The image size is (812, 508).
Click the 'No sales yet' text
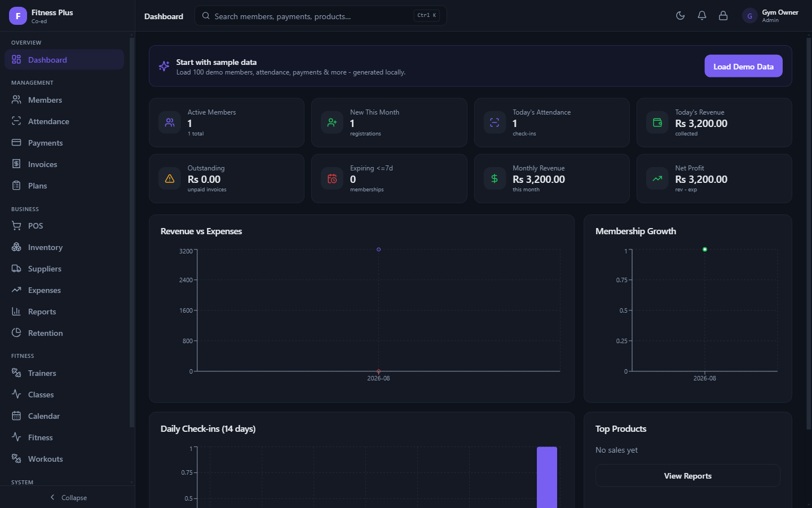click(616, 450)
